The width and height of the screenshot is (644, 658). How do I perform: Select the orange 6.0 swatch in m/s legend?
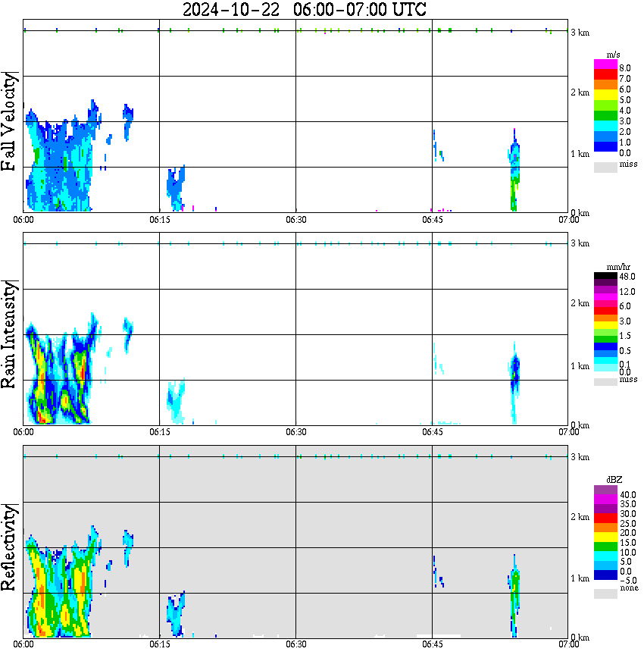pyautogui.click(x=605, y=85)
